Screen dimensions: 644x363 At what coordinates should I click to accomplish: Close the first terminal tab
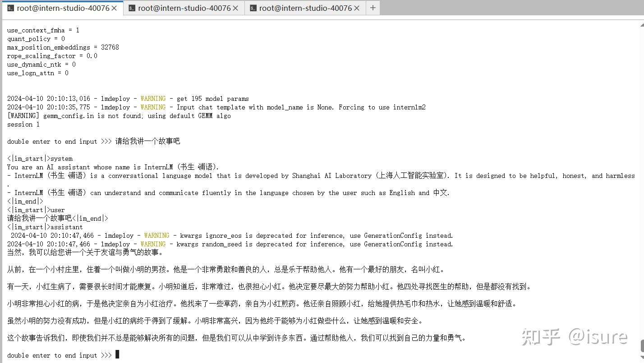tap(115, 8)
